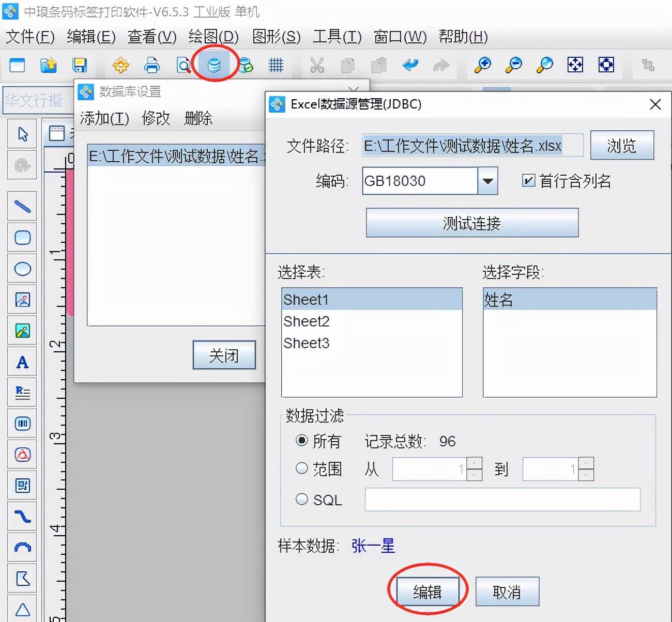Click the new document toolbar icon

(x=18, y=65)
